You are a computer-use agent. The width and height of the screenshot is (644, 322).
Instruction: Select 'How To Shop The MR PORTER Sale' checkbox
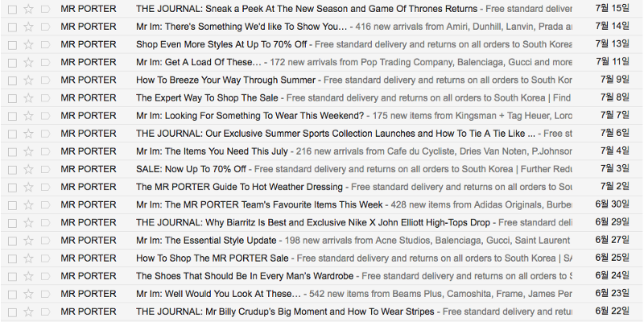(12, 258)
